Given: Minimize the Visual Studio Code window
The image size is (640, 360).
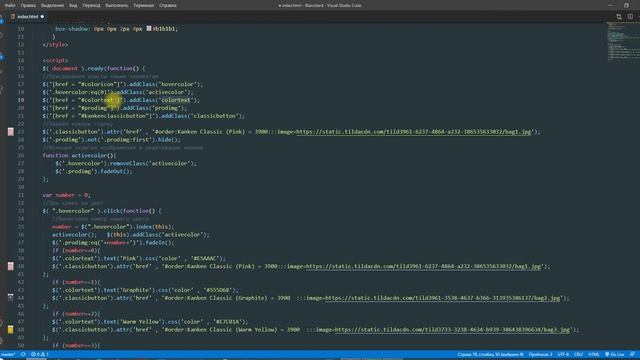Looking at the screenshot, I should tap(610, 5).
